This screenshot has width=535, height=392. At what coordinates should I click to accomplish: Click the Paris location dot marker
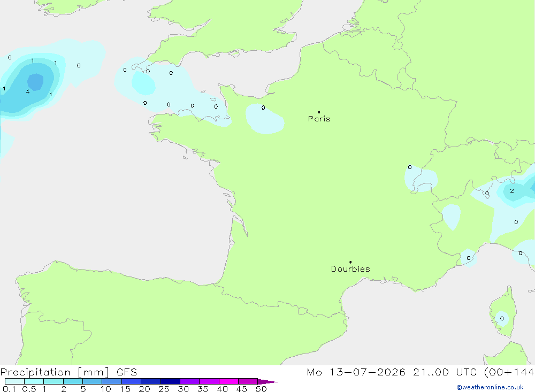point(319,112)
